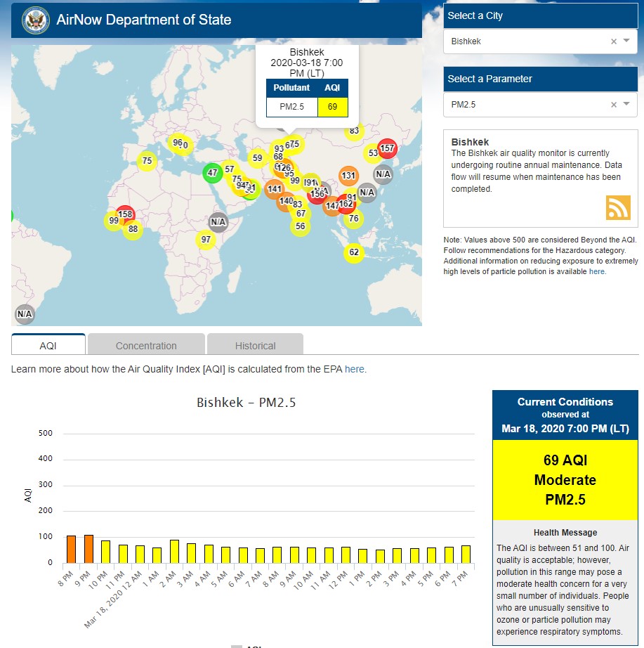Image resolution: width=644 pixels, height=648 pixels.
Task: Click the yellow 62 map marker
Action: (354, 253)
